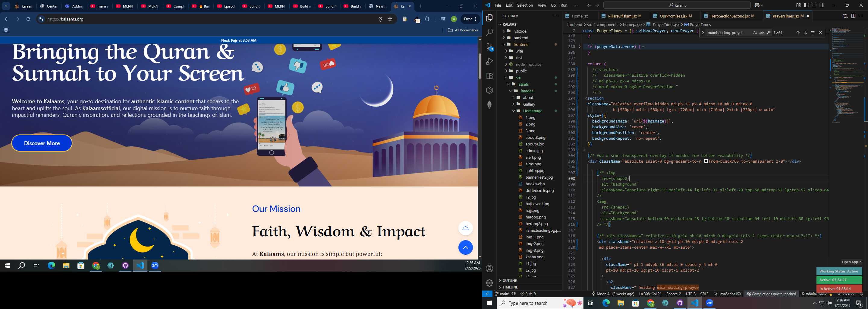868x309 pixels.
Task: Click the Error button in Chrome toolbar
Action: coord(470,19)
